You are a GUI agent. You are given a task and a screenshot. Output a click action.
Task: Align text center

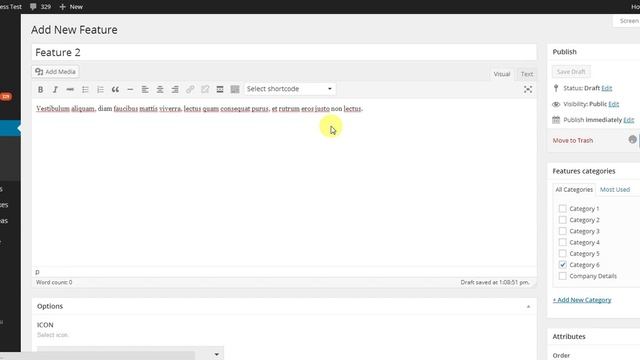coord(160,89)
